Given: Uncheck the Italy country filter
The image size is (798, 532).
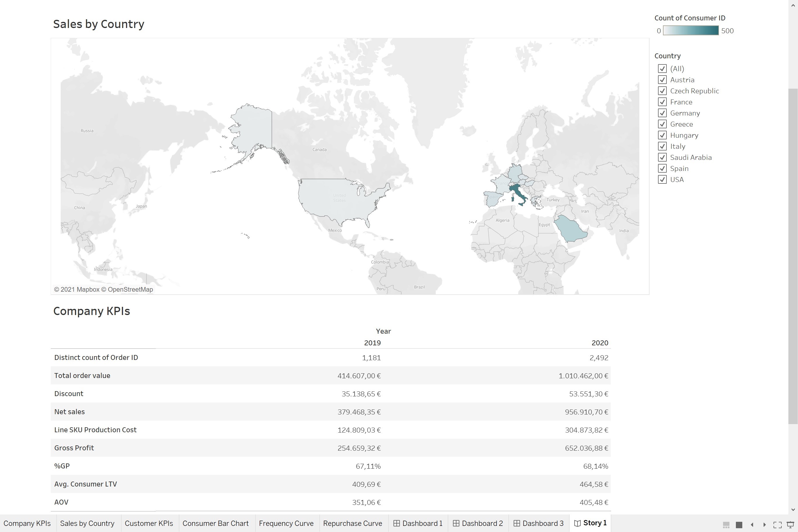Looking at the screenshot, I should [662, 146].
